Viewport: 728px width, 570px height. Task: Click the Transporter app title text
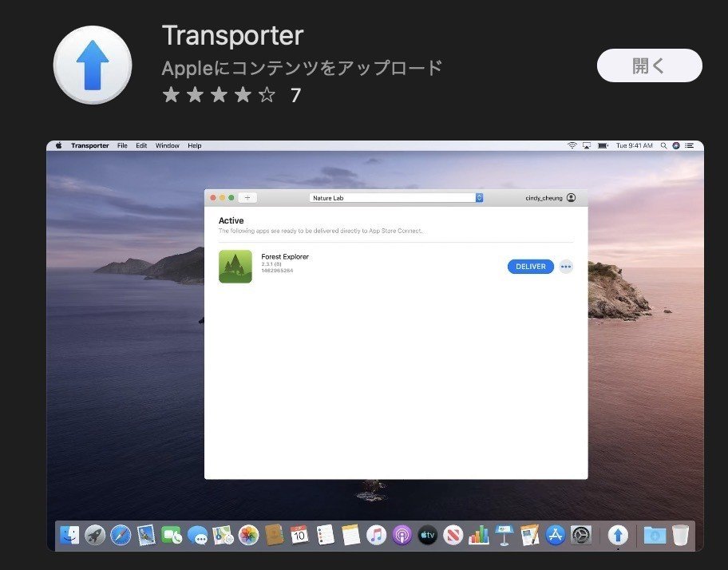[x=232, y=36]
